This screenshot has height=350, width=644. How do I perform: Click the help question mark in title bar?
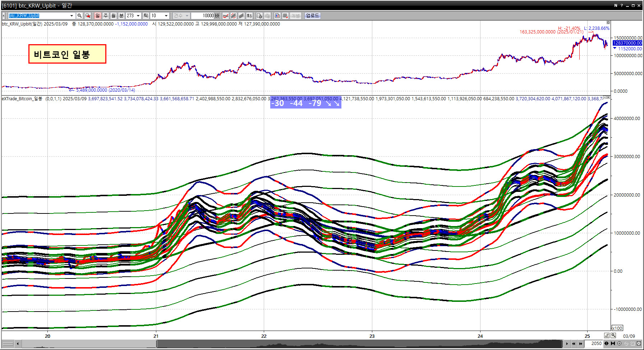tap(621, 5)
